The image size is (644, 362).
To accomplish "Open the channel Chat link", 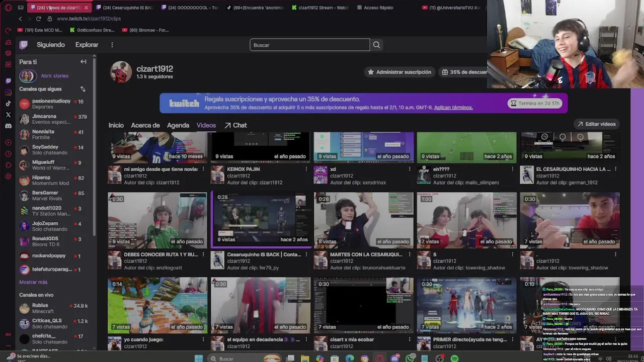I will click(235, 125).
